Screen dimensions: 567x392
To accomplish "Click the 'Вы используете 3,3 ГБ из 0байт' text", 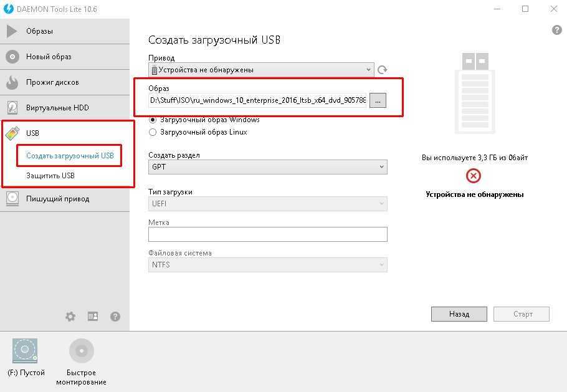I will pos(474,158).
